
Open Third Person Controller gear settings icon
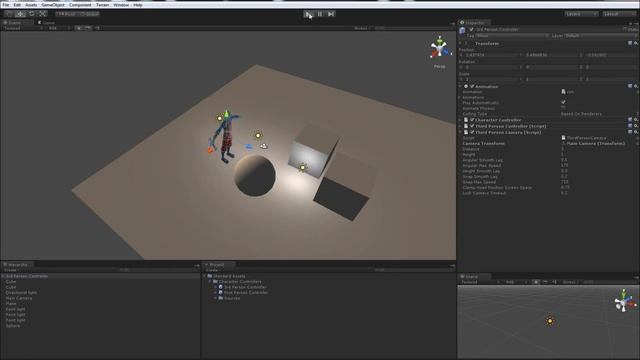click(636, 126)
